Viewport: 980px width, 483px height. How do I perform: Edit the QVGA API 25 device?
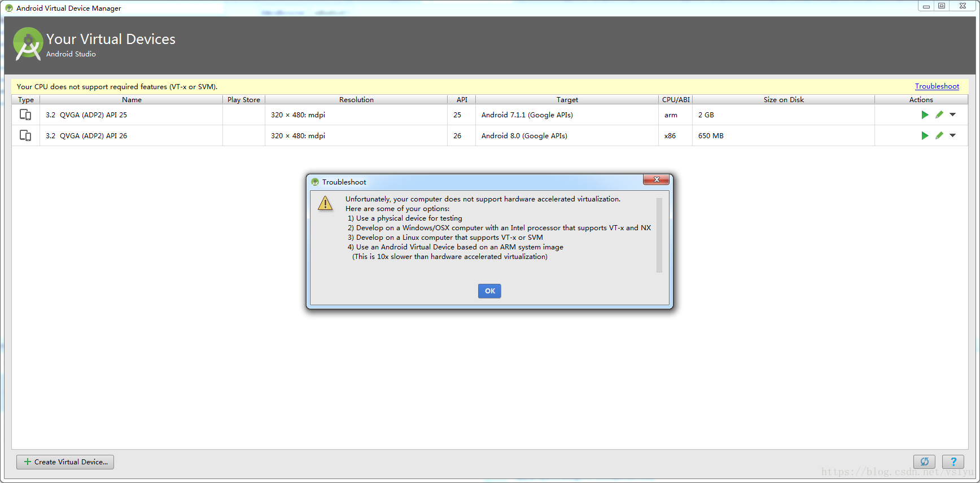pos(939,115)
